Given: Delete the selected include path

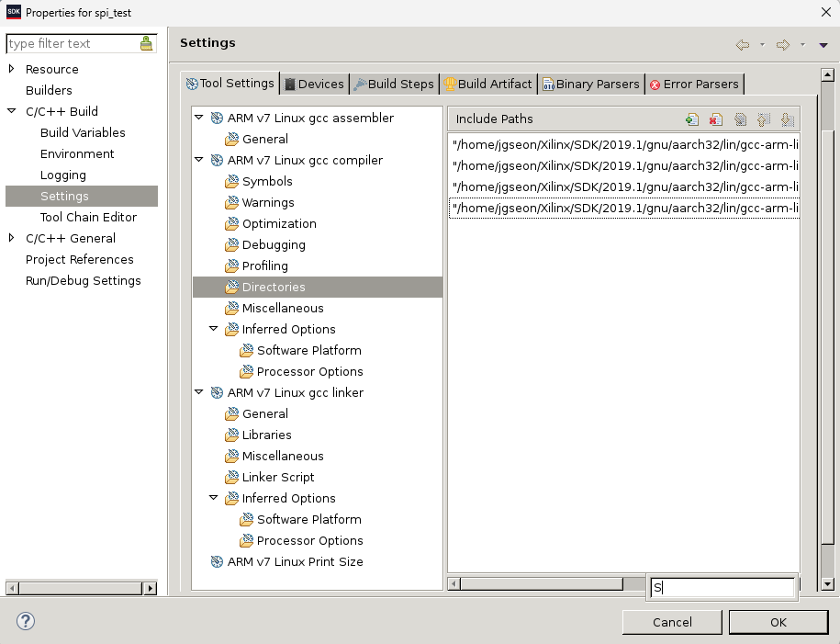Looking at the screenshot, I should click(x=715, y=119).
